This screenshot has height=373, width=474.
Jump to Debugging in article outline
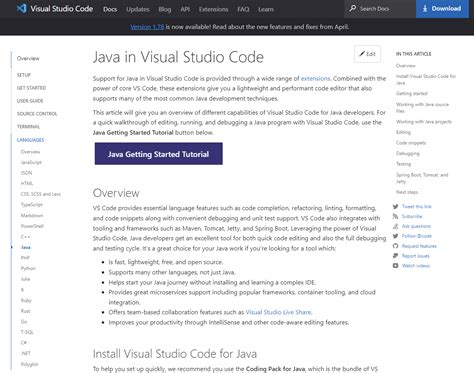[408, 154]
